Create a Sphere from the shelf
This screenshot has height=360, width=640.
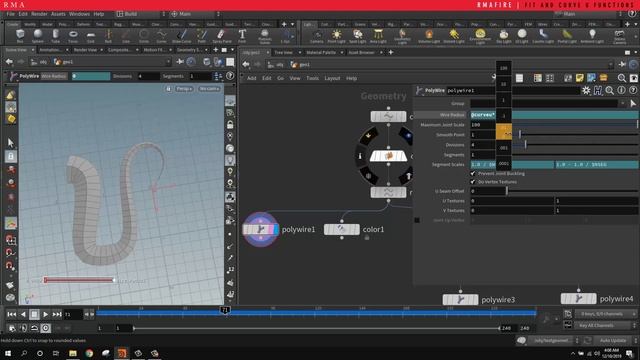pyautogui.click(x=38, y=36)
